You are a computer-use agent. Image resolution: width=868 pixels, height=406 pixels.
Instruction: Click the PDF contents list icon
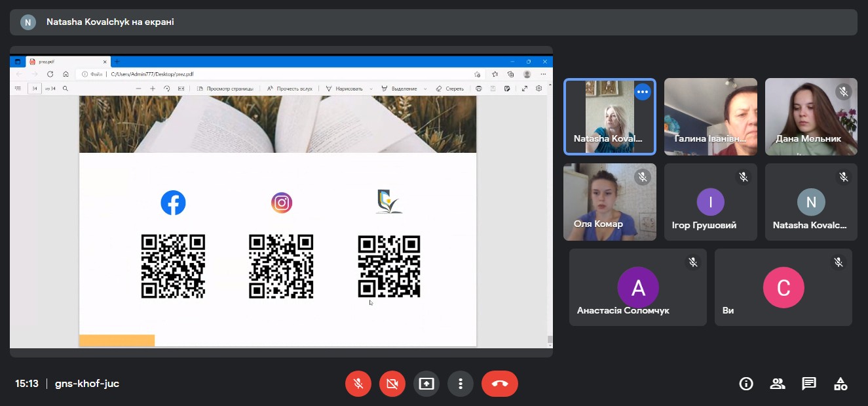click(x=18, y=88)
